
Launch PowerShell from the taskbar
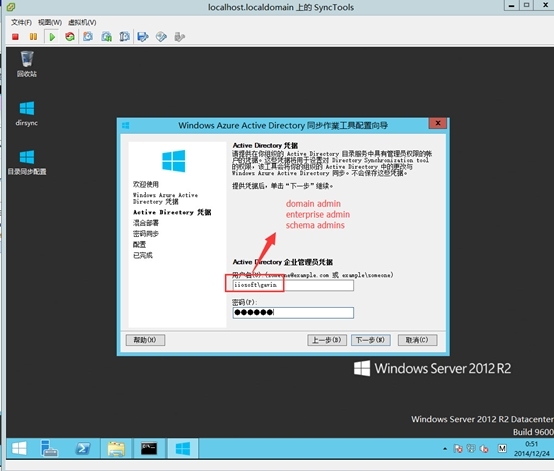coord(83,449)
